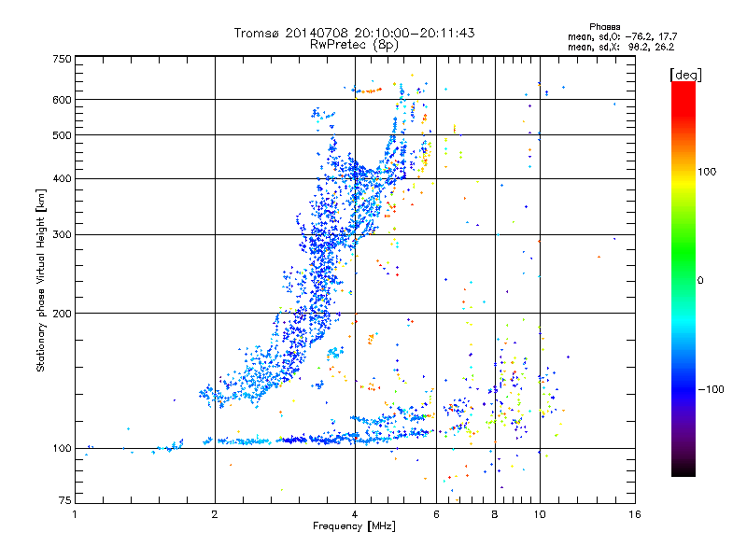Click the colorbar label '-100'
Image resolution: width=747 pixels, height=560 pixels.
(x=711, y=389)
